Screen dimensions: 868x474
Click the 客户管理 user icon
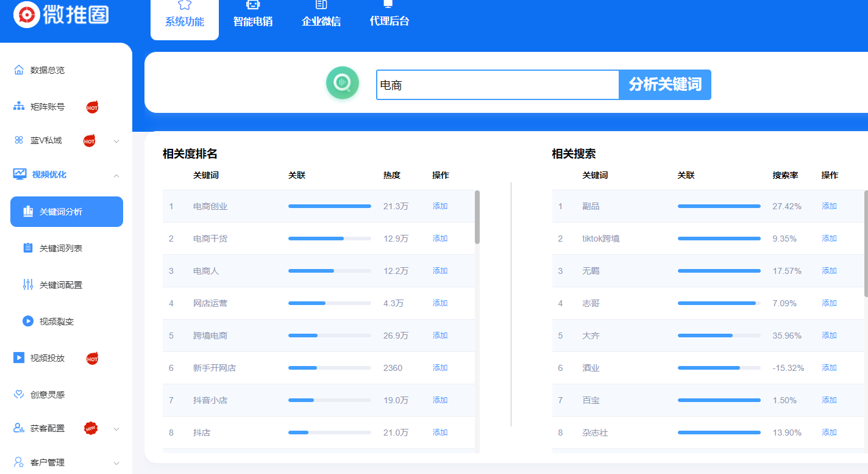19,462
